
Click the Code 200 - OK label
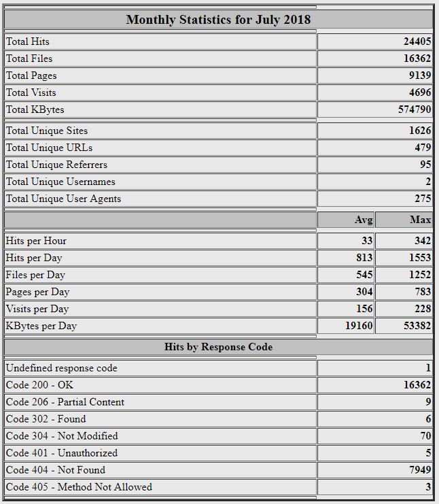39,386
